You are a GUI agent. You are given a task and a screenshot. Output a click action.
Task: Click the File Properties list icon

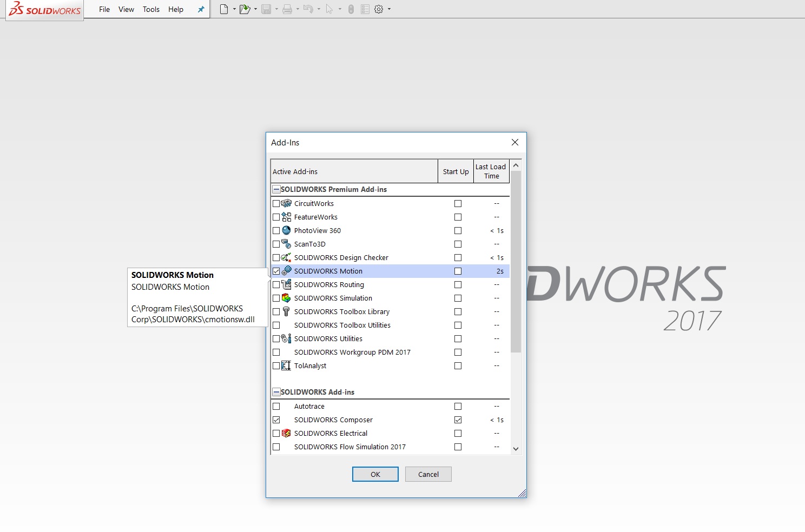tap(365, 9)
